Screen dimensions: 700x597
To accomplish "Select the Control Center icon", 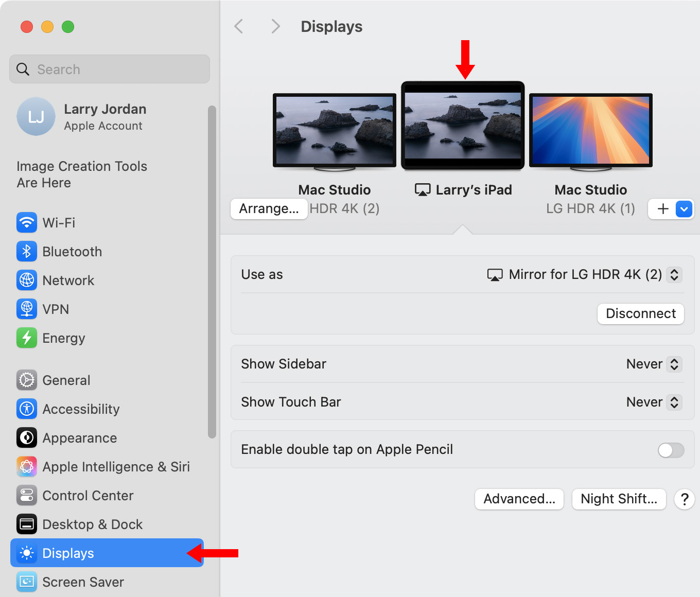I will click(x=27, y=495).
